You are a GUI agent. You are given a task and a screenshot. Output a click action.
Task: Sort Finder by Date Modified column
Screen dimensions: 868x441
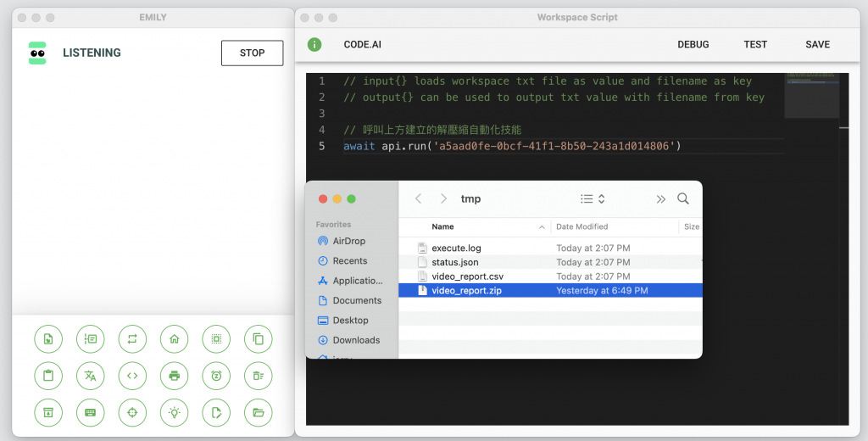[x=581, y=226]
